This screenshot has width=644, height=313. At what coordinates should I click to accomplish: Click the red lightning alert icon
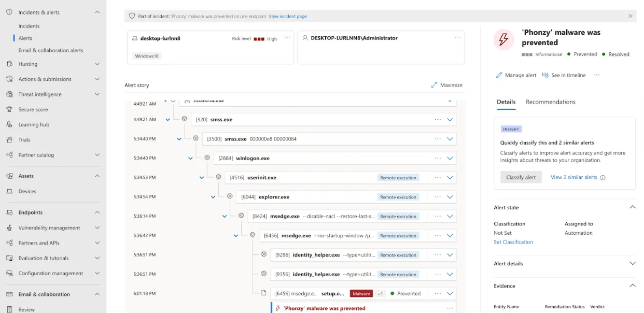(503, 39)
